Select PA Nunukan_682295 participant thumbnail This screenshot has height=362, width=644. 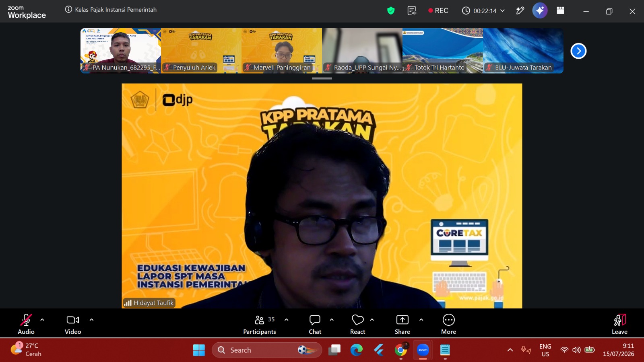[121, 51]
